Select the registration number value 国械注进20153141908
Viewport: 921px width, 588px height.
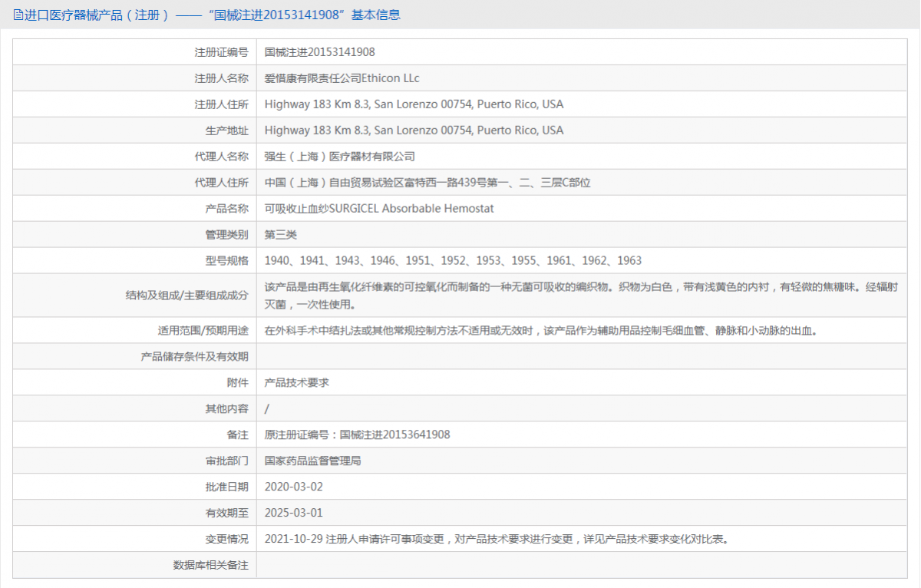pyautogui.click(x=319, y=52)
